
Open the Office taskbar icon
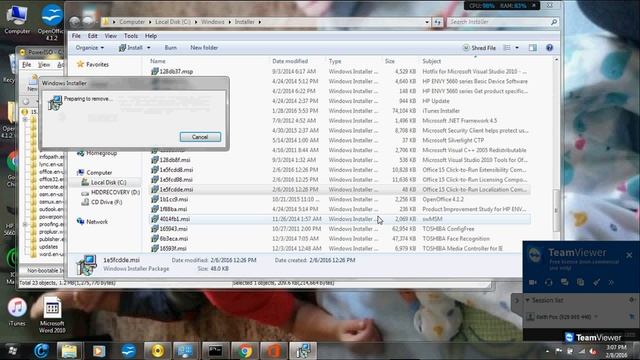tap(274, 351)
